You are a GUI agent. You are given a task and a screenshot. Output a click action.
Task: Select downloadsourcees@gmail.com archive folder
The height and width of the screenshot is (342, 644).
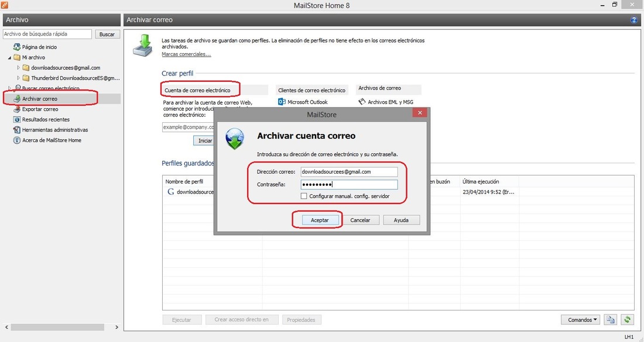[x=66, y=68]
